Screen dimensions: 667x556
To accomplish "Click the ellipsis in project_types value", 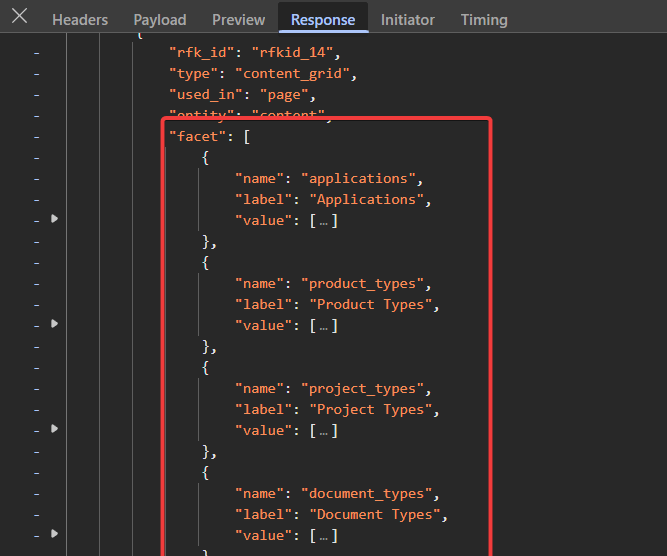I will 323,431.
